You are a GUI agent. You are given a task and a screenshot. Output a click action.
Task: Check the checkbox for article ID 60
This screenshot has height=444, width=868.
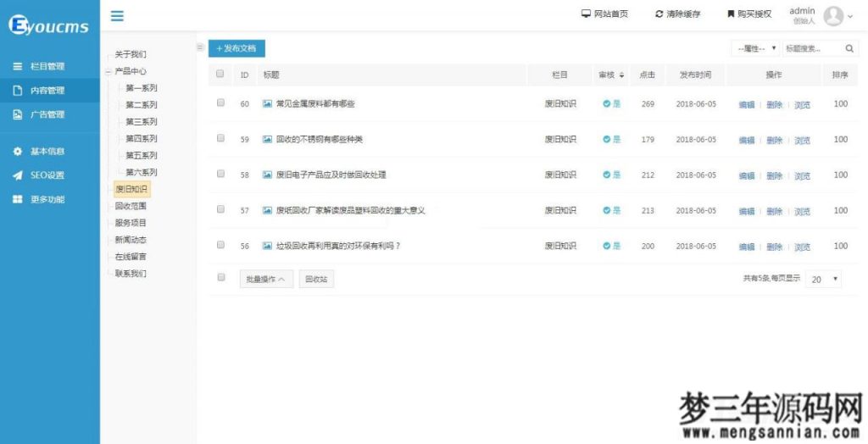click(220, 103)
